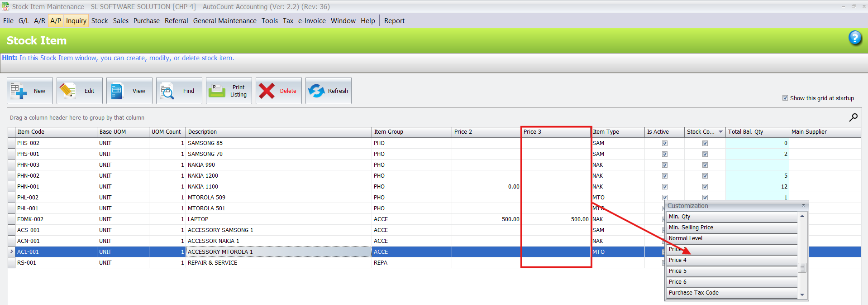Open the Stock Control column filter dropdown

pyautogui.click(x=720, y=132)
